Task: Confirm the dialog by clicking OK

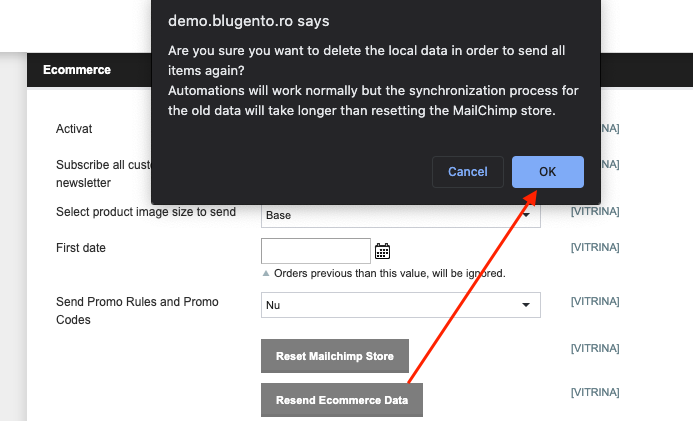Action: (x=548, y=172)
